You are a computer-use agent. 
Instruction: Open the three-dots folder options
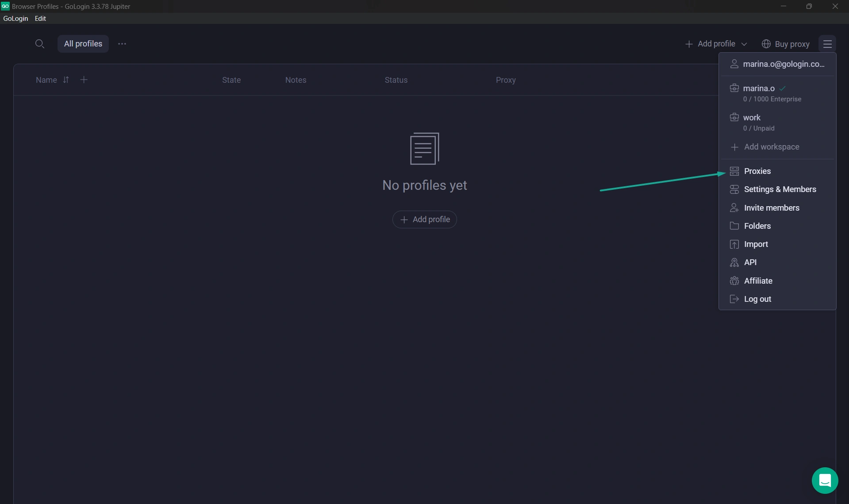[x=122, y=44]
